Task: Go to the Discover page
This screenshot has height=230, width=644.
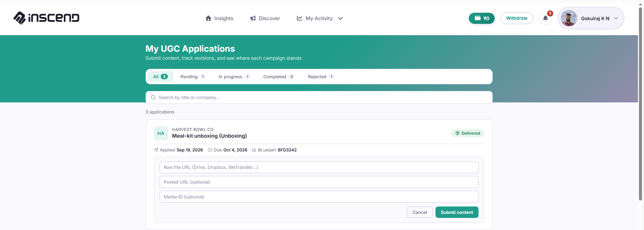Action: 265,18
